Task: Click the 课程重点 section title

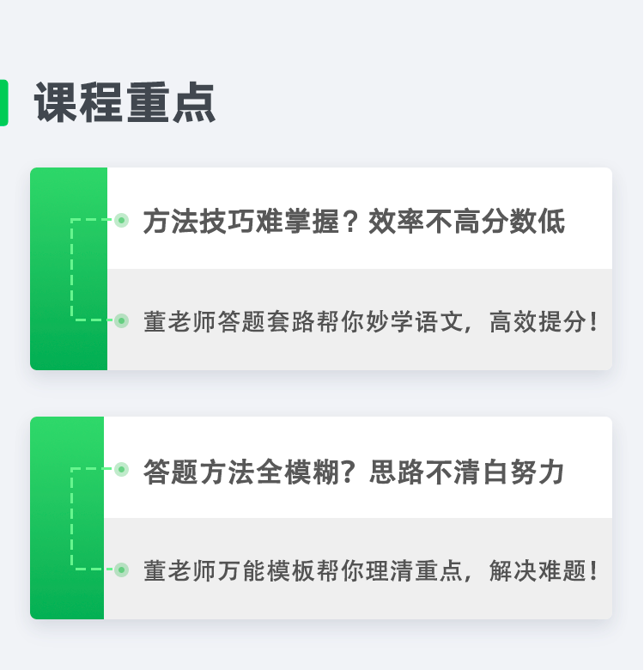Action: tap(125, 104)
